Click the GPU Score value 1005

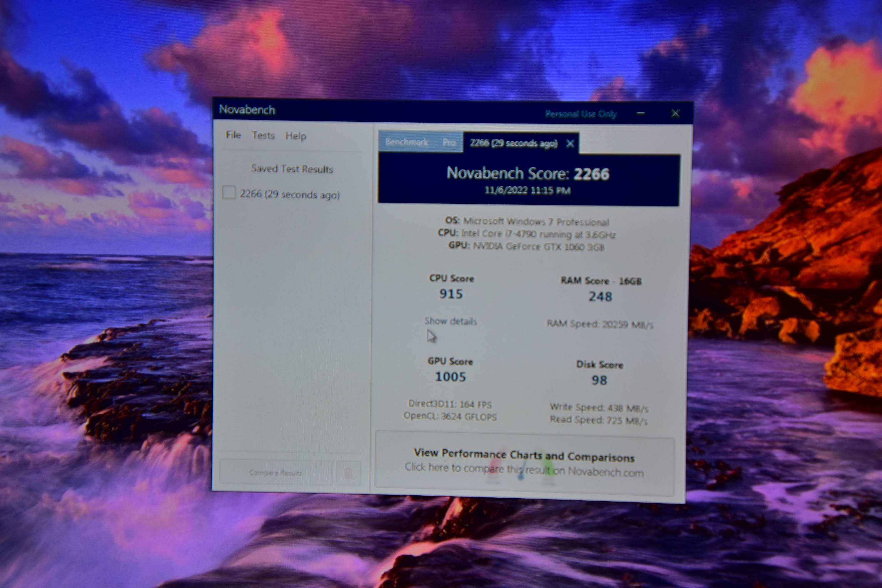(x=450, y=377)
